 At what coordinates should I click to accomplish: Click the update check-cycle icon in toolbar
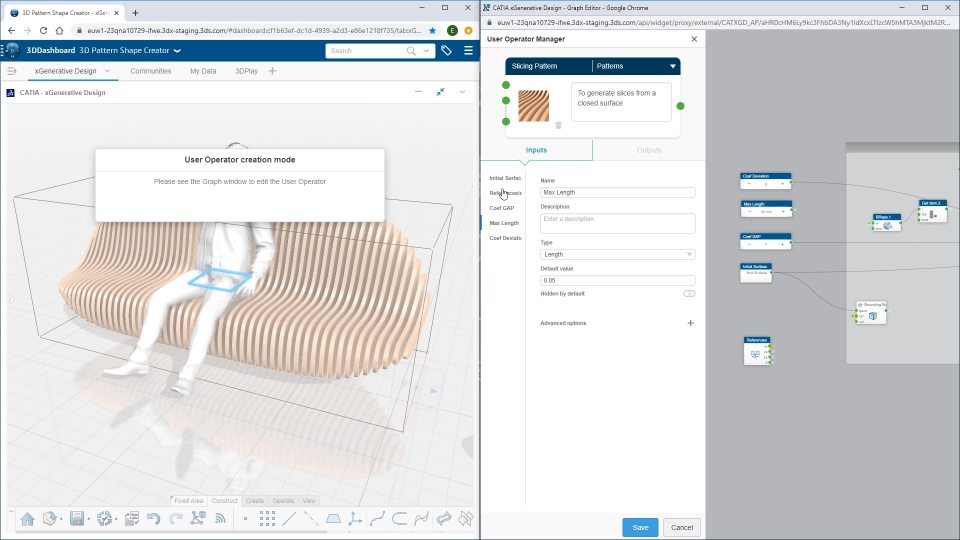pos(104,519)
